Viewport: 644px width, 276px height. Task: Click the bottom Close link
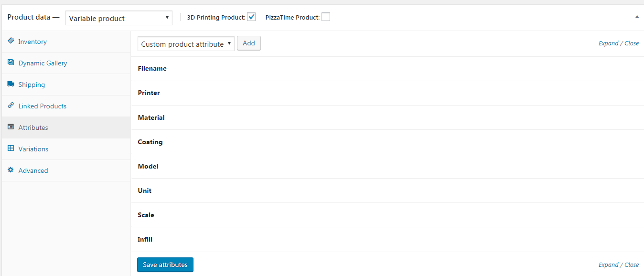pyautogui.click(x=632, y=265)
